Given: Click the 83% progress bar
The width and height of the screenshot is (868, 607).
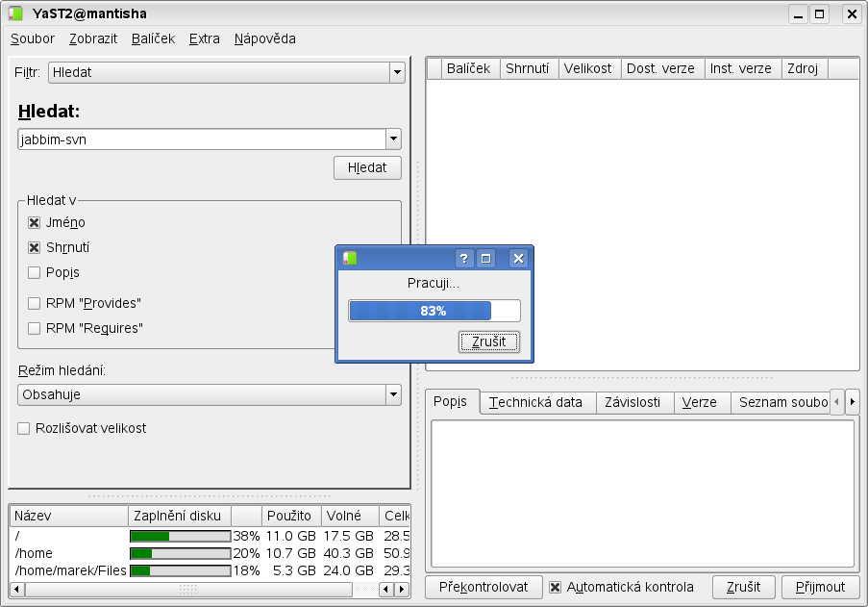Looking at the screenshot, I should [x=434, y=311].
